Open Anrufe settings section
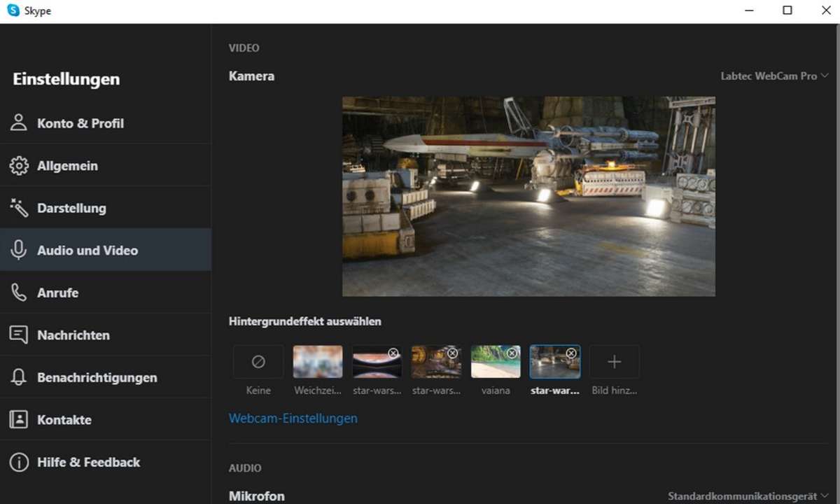 (105, 293)
